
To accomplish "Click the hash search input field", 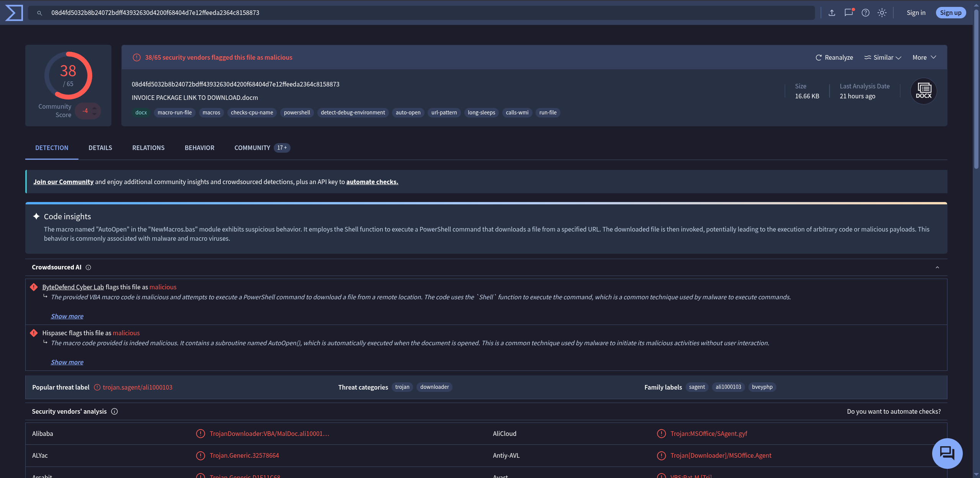I will (421, 13).
